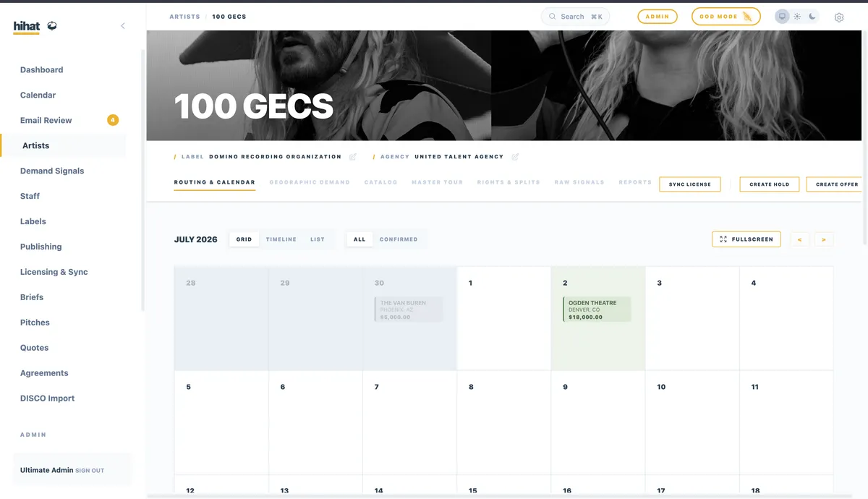Open settings gear icon
Screen dimensions: 868x499
[839, 17]
